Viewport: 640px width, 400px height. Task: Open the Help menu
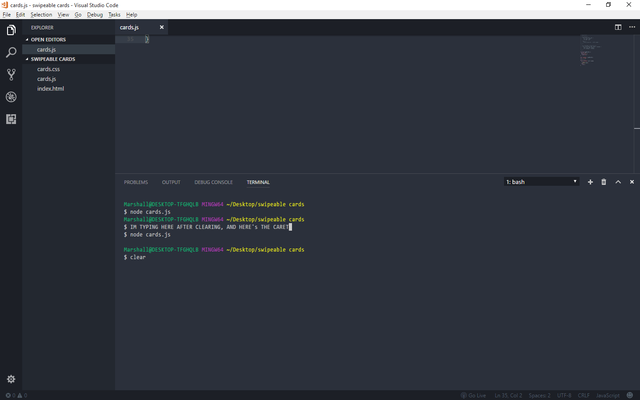pos(131,15)
